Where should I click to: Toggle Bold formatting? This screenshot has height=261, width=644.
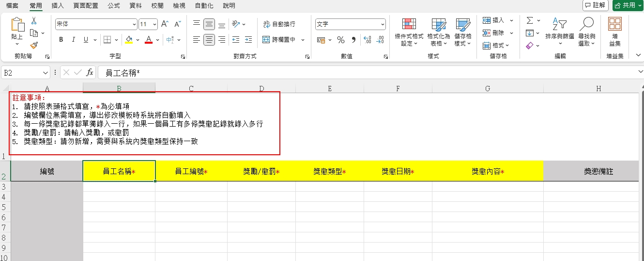[61, 40]
